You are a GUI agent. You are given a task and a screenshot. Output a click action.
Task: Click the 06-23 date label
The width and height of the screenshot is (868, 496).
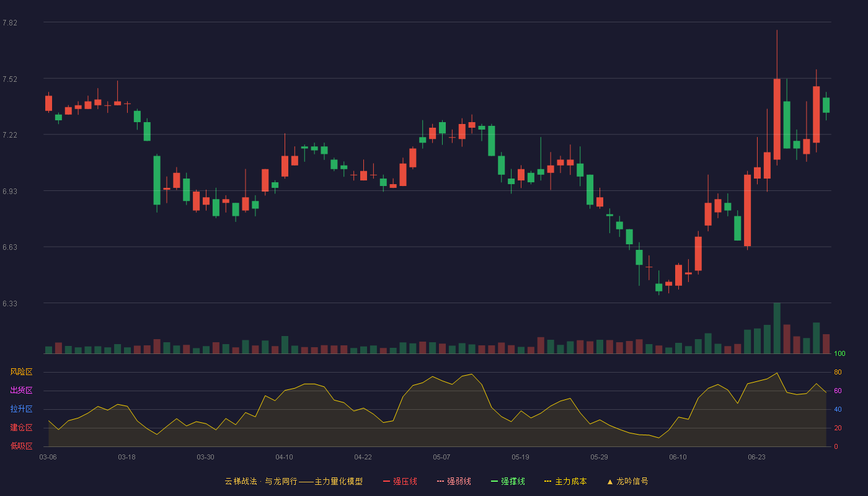[x=756, y=457]
